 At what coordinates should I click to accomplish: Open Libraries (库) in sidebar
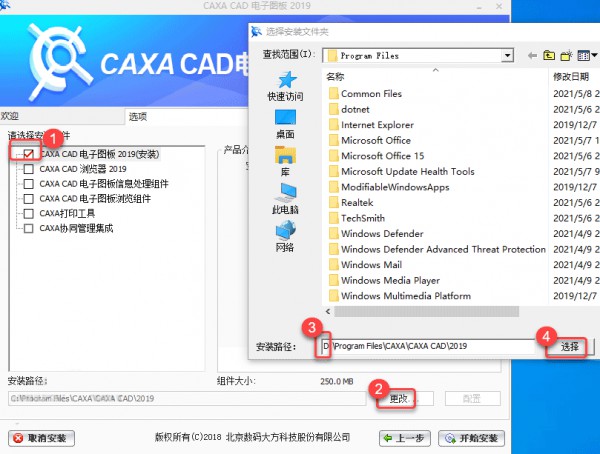click(x=285, y=161)
